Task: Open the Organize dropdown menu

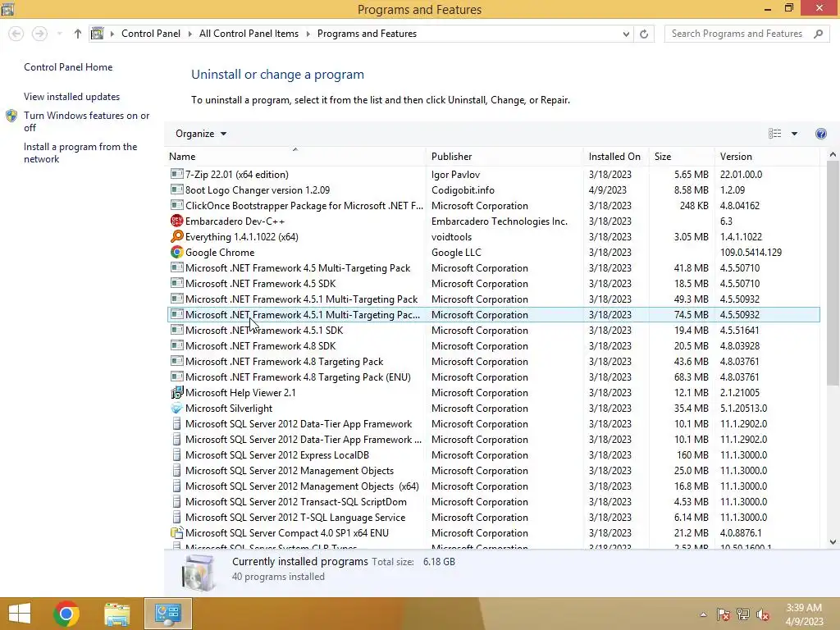Action: pos(201,134)
